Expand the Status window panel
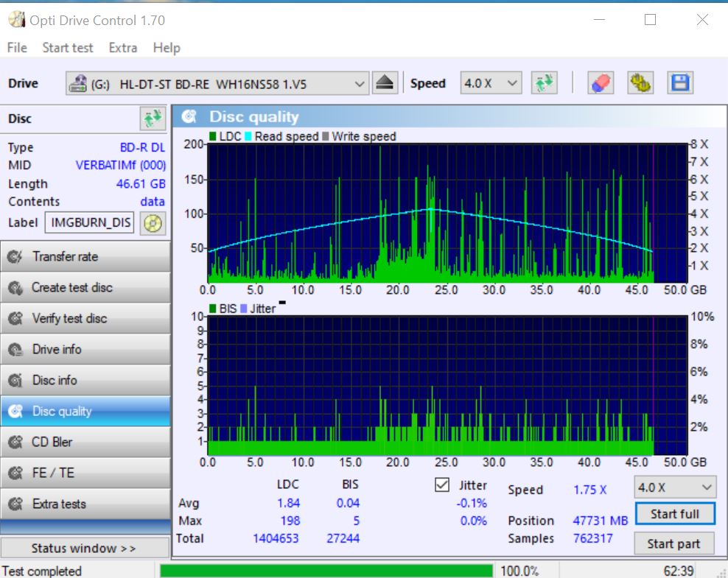Screen dimensions: 728x578 84,548
